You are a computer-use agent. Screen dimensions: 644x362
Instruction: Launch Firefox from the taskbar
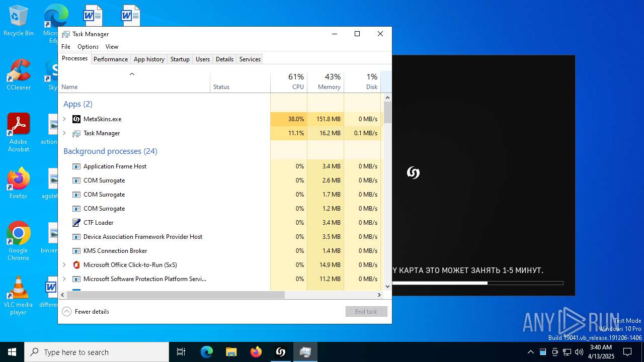(x=256, y=352)
